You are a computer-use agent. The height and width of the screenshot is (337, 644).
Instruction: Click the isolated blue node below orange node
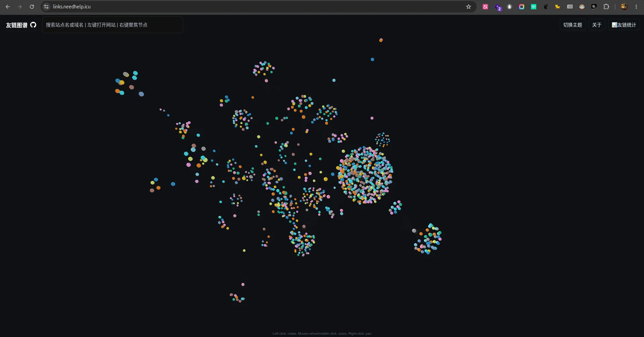click(372, 60)
